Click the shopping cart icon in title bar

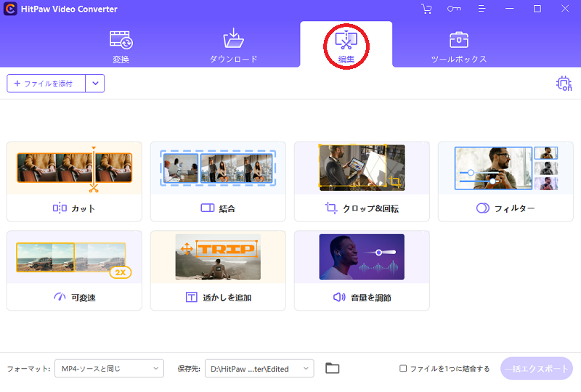pyautogui.click(x=426, y=9)
